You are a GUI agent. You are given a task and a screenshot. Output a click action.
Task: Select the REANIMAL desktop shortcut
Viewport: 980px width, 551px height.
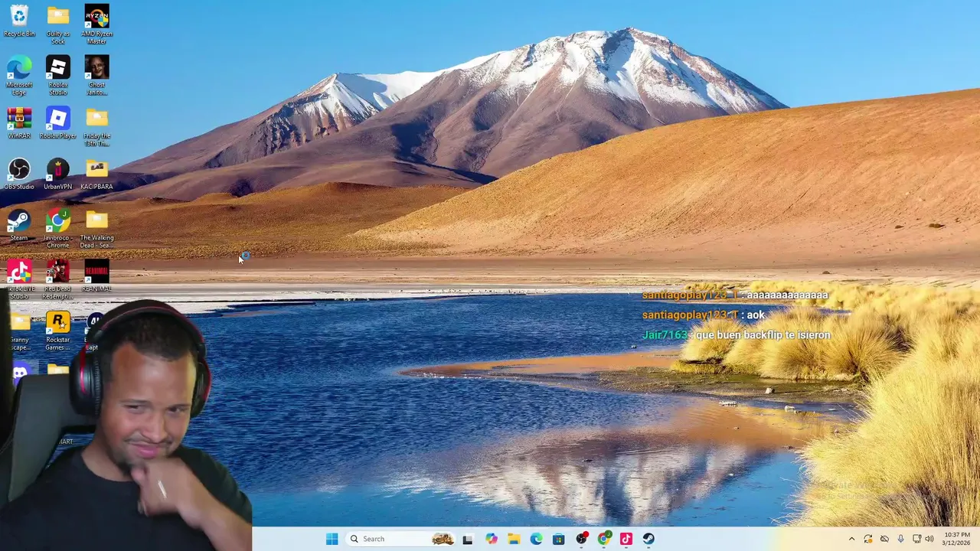click(x=96, y=275)
